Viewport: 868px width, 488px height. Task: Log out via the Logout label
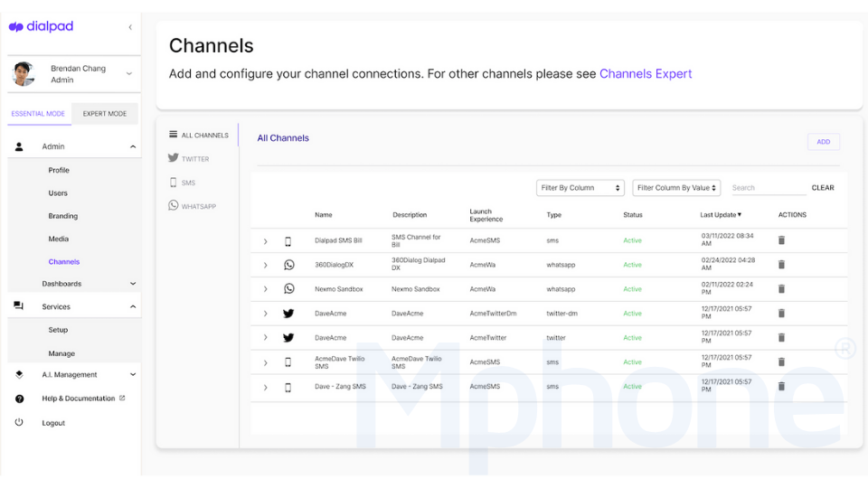click(53, 423)
